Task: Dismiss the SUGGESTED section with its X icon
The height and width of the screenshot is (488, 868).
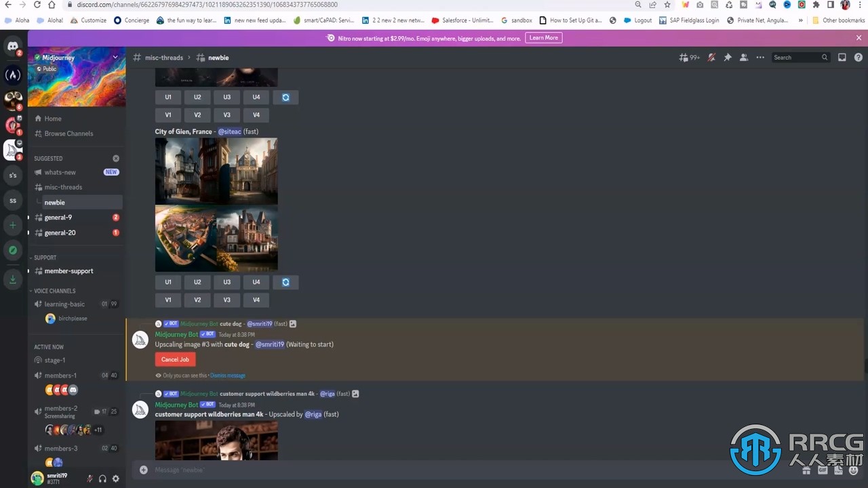Action: 116,159
